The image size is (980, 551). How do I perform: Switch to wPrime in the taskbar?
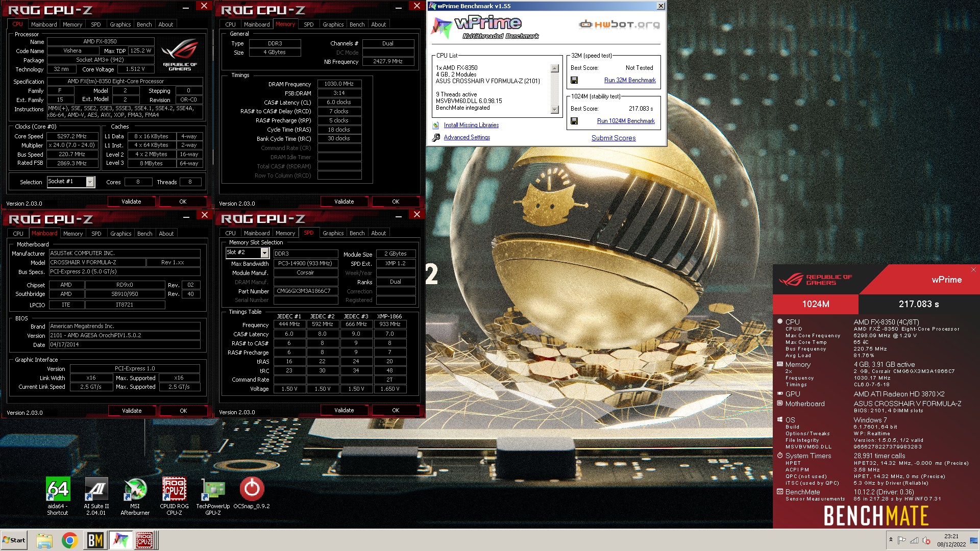121,540
